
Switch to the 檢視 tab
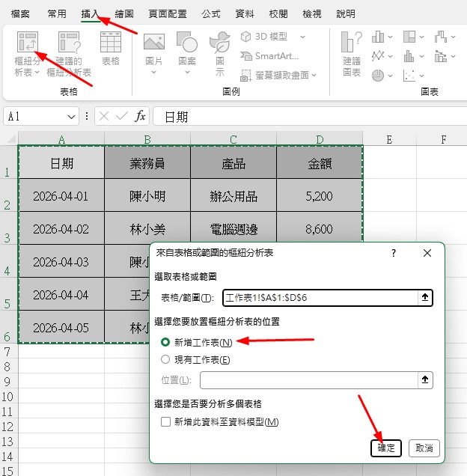(312, 13)
